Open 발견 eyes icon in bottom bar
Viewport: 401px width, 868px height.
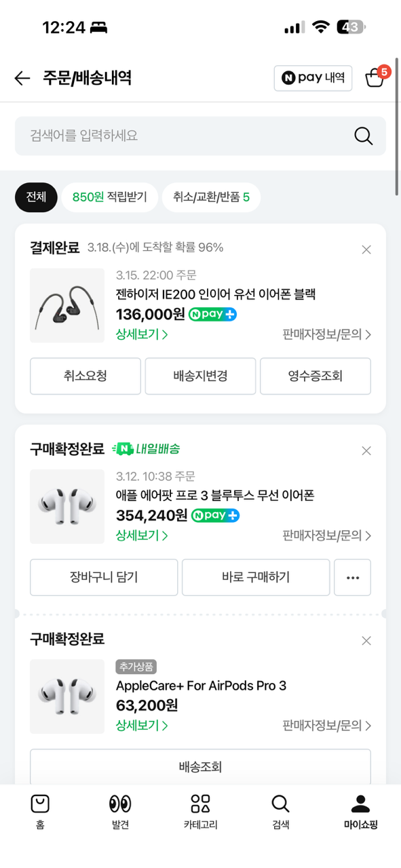(x=120, y=812)
